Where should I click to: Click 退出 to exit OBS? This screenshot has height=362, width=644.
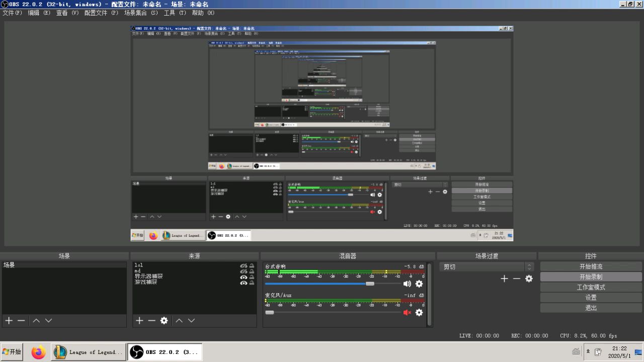(591, 308)
